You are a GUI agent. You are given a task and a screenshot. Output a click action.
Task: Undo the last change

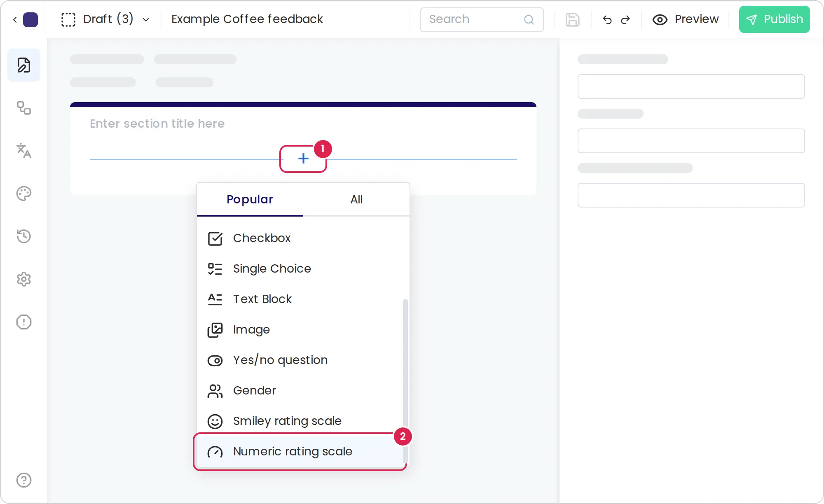coord(607,19)
